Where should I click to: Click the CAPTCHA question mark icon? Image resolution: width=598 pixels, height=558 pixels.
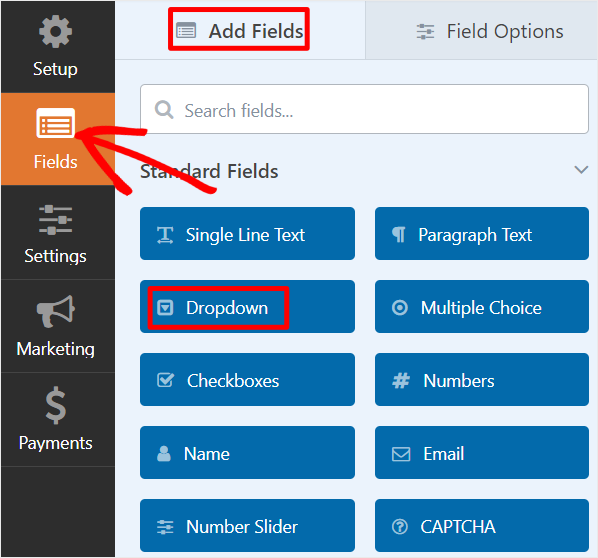click(x=400, y=527)
